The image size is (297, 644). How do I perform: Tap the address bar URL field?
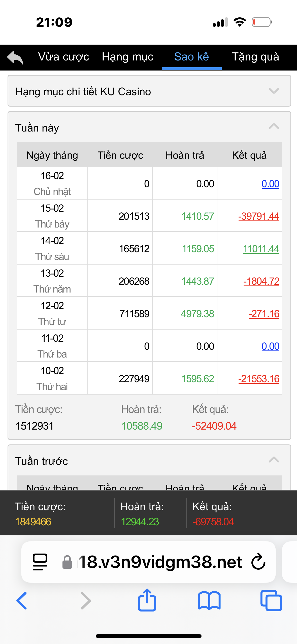pyautogui.click(x=160, y=562)
